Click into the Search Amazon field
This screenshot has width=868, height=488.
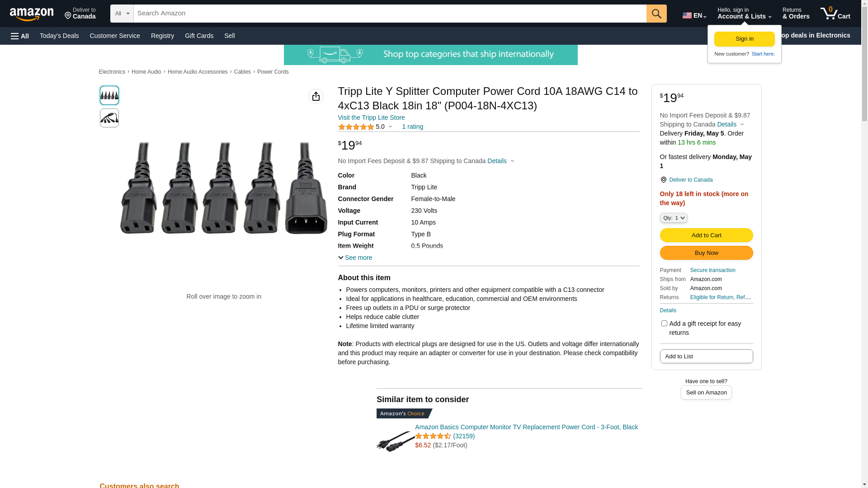click(390, 14)
